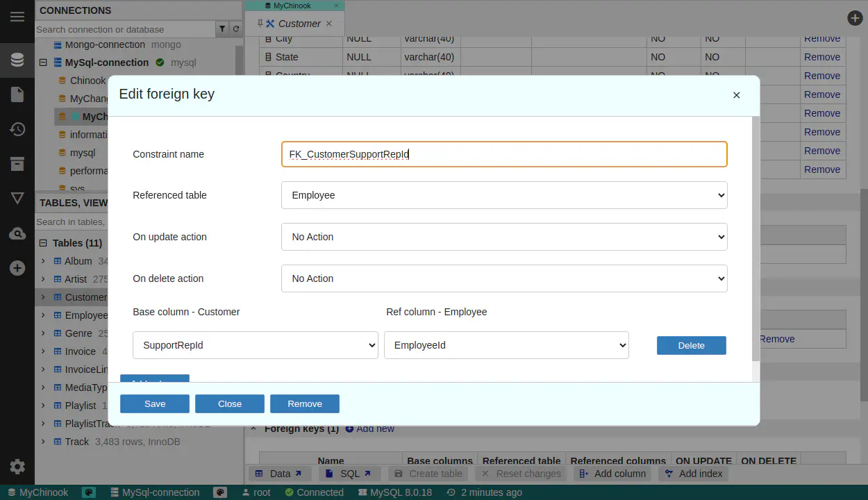Open the hamburger menu icon

pos(17,17)
